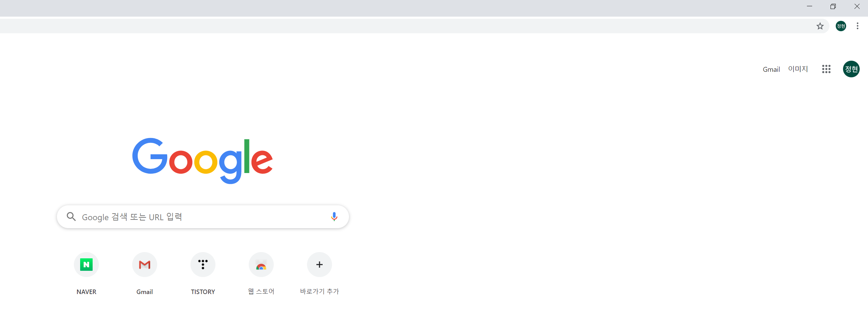Open the 웹 스토어 shortcut icon
The width and height of the screenshot is (868, 319).
[261, 265]
